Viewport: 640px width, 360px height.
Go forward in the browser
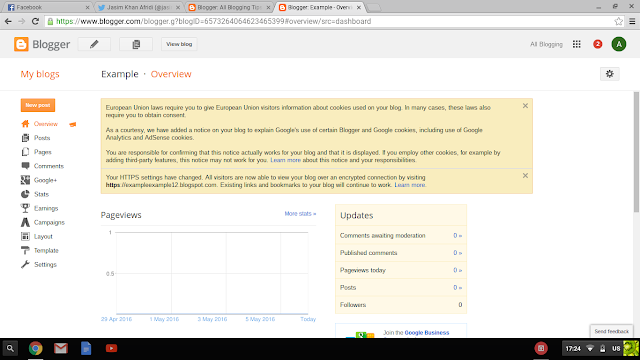pos(22,21)
